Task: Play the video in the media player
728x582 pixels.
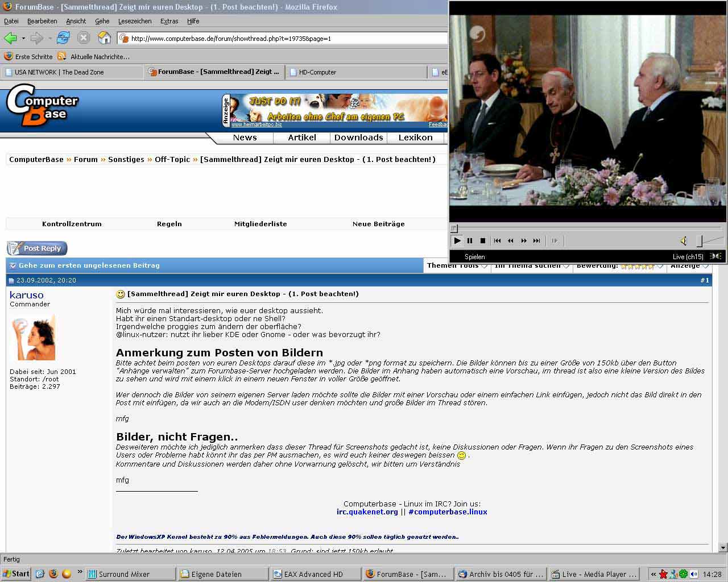Action: (x=457, y=241)
